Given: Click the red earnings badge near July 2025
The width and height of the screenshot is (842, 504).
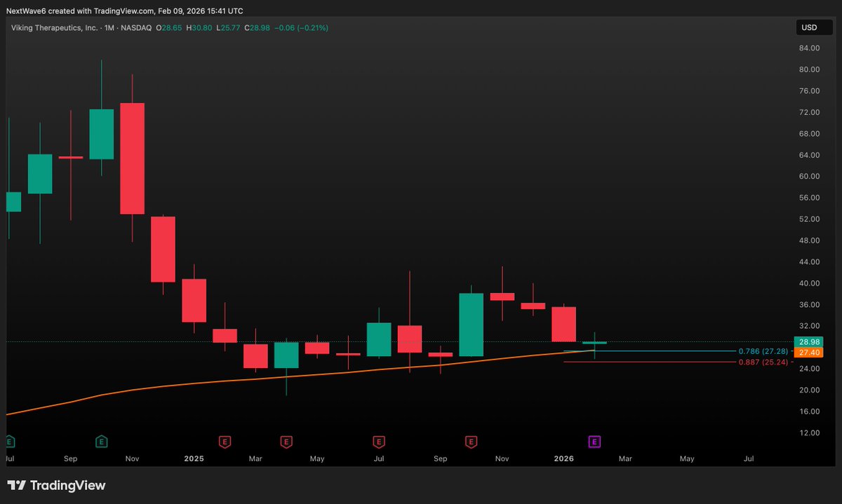Looking at the screenshot, I should click(378, 442).
